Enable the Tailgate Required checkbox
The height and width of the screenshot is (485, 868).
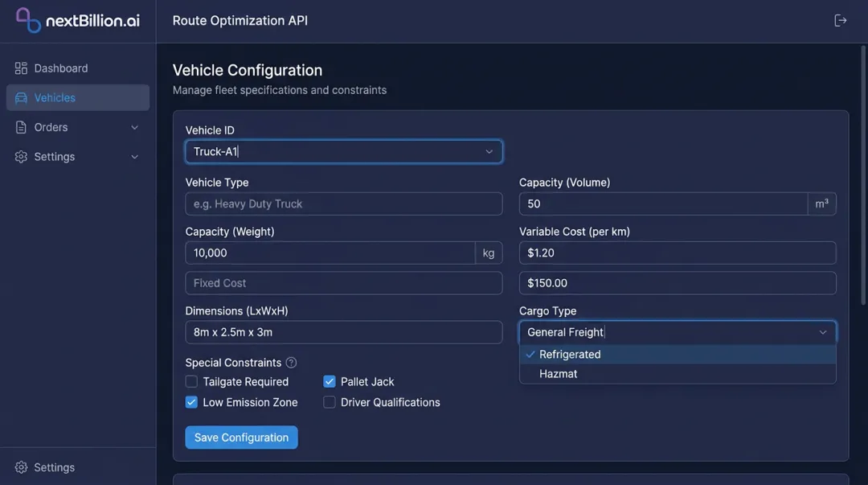click(x=191, y=381)
